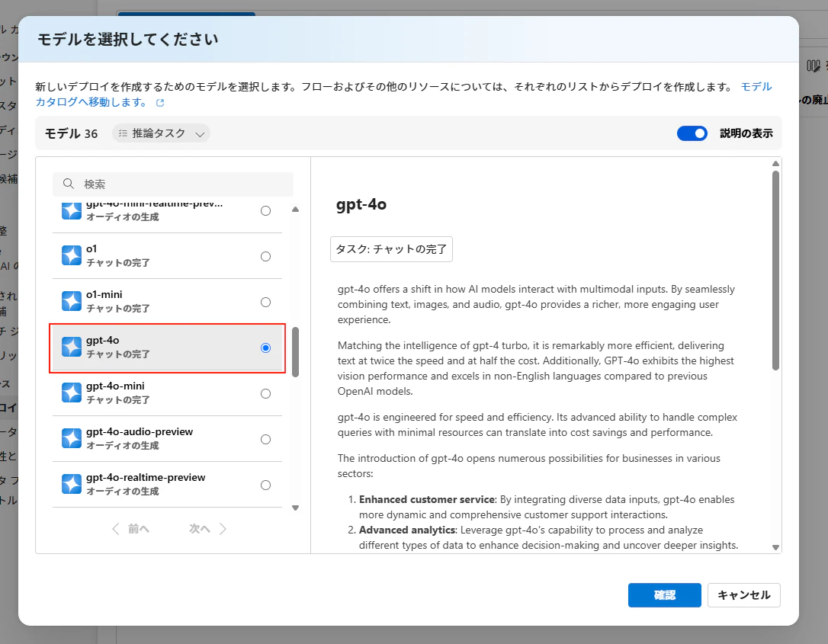The height and width of the screenshot is (644, 828).
Task: Click the o1-mini model sparkle icon
Action: click(x=72, y=301)
